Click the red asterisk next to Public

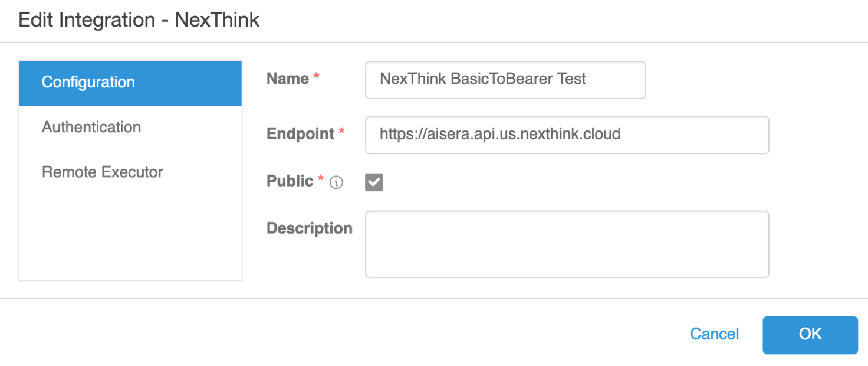(x=321, y=179)
